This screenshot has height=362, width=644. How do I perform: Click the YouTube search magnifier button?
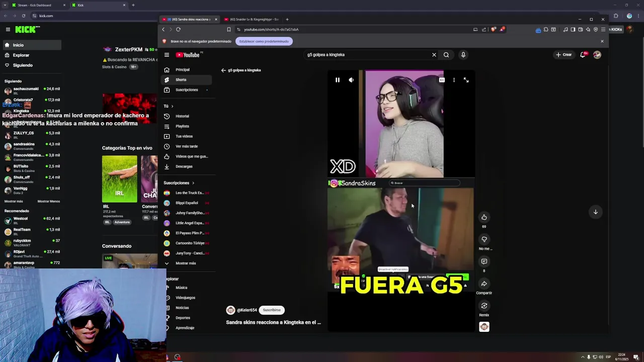pyautogui.click(x=446, y=55)
